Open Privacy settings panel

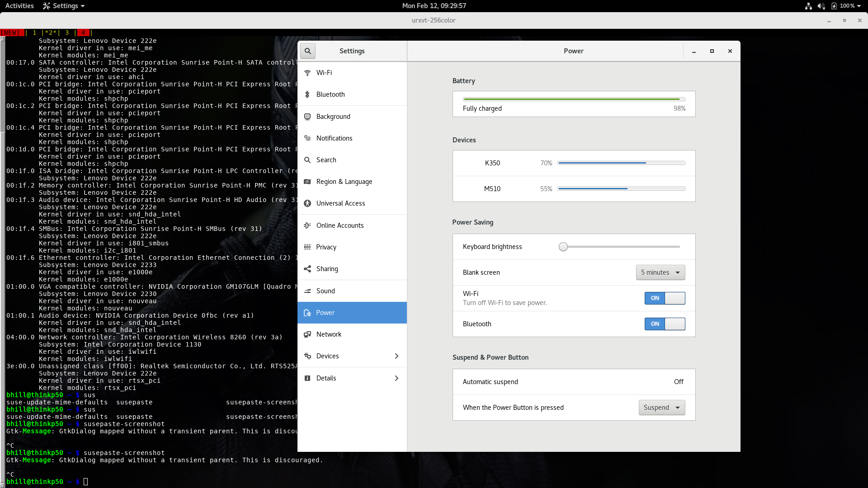click(x=352, y=247)
